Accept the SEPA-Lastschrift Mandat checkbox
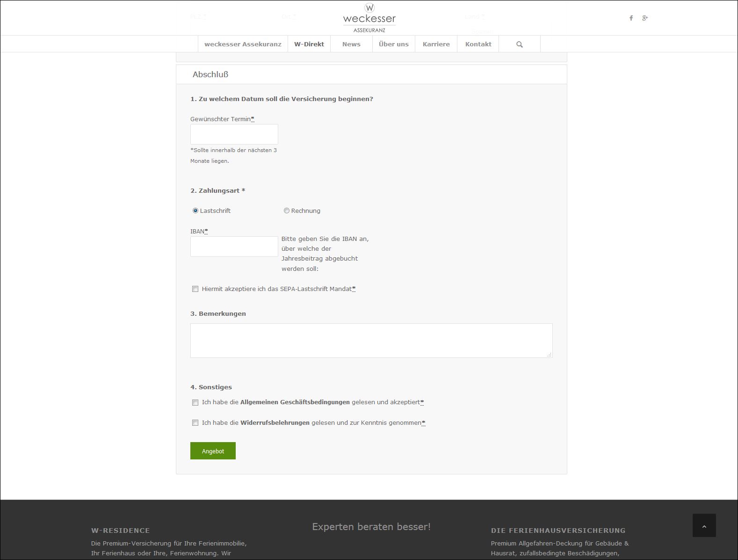The width and height of the screenshot is (738, 560). tap(195, 289)
